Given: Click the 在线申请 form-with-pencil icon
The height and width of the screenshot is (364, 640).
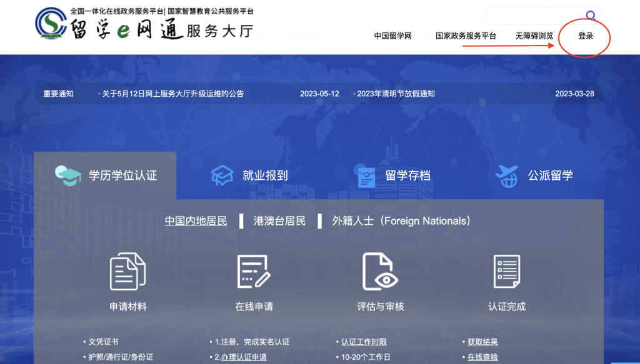Looking at the screenshot, I should click(x=254, y=272).
